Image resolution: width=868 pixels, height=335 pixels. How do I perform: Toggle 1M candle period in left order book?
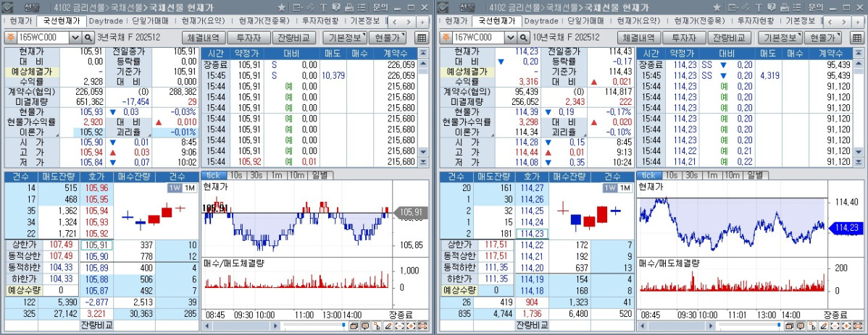pos(188,188)
